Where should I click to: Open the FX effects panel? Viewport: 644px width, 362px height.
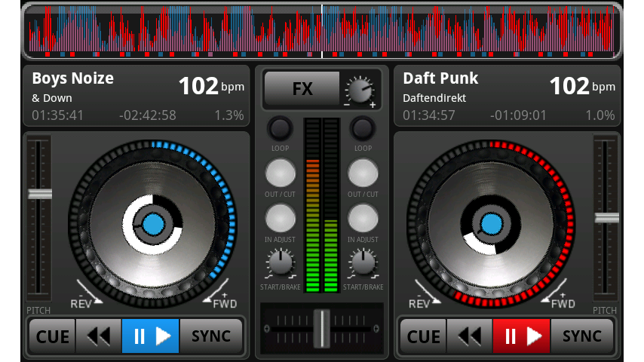[x=302, y=88]
